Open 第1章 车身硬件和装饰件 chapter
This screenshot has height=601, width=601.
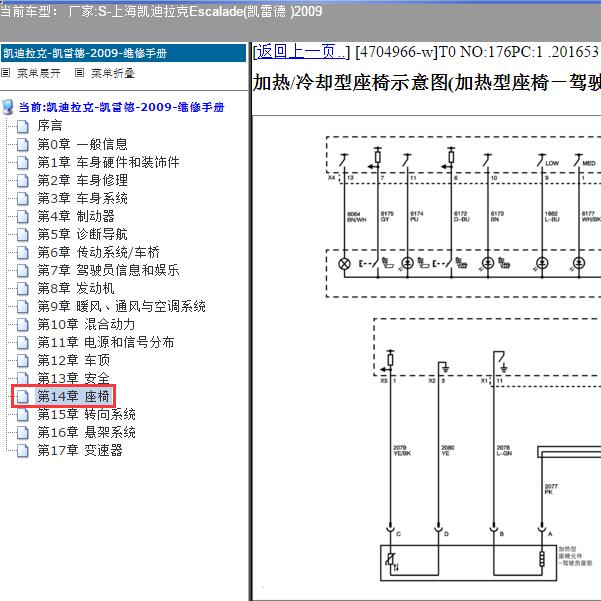coord(108,163)
